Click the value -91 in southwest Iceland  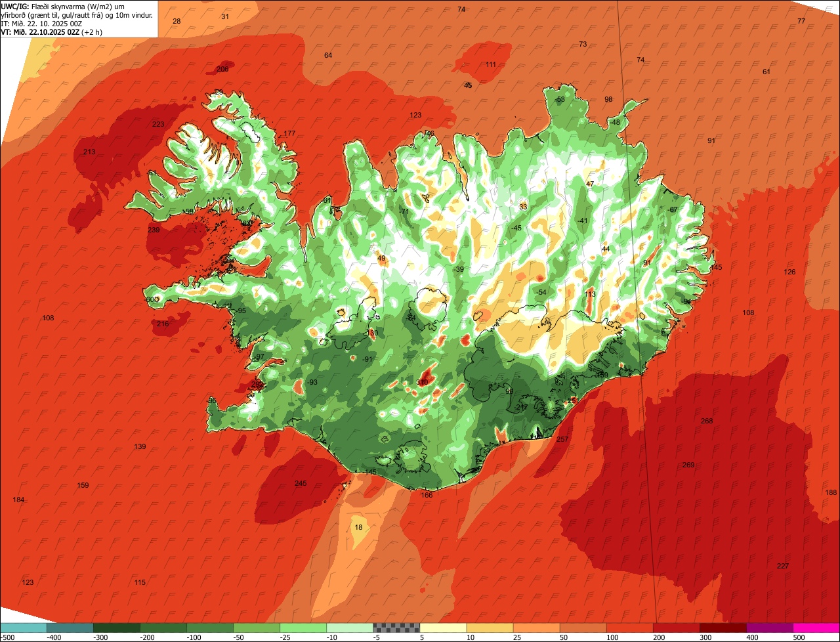[367, 359]
